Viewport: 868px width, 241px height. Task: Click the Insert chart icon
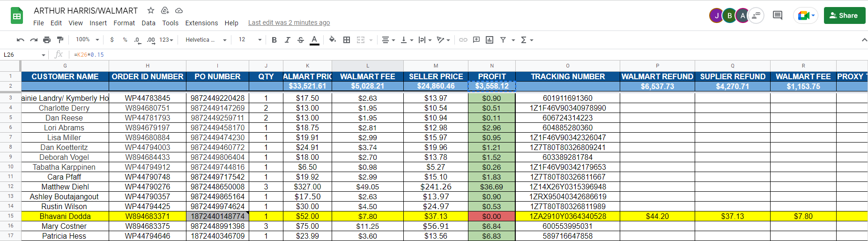[x=490, y=40]
